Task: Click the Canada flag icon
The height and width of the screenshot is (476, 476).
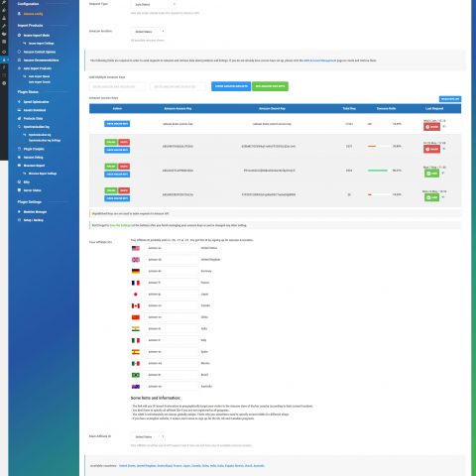Action: (136, 305)
